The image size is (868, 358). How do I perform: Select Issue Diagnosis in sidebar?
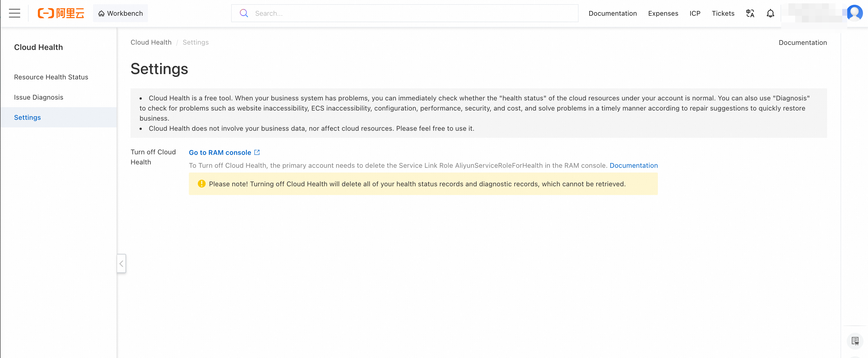[59, 97]
